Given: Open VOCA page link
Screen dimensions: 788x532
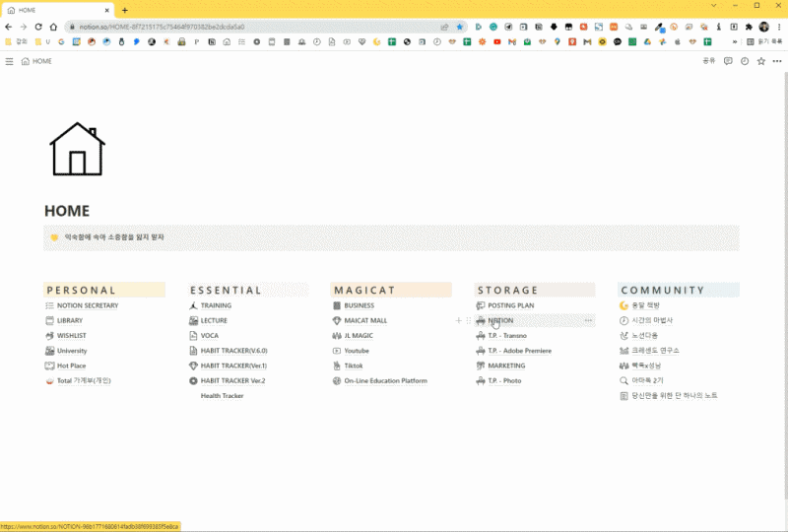Looking at the screenshot, I should click(x=210, y=335).
